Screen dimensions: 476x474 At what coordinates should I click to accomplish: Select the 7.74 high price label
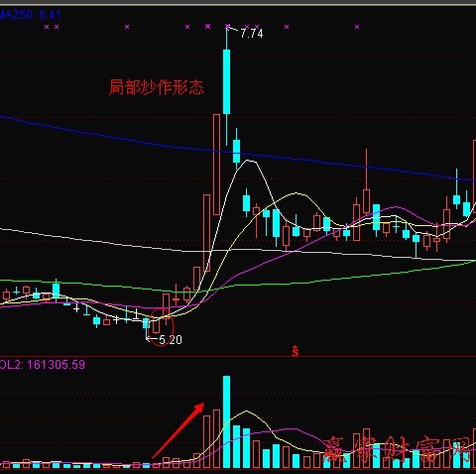[x=252, y=34]
